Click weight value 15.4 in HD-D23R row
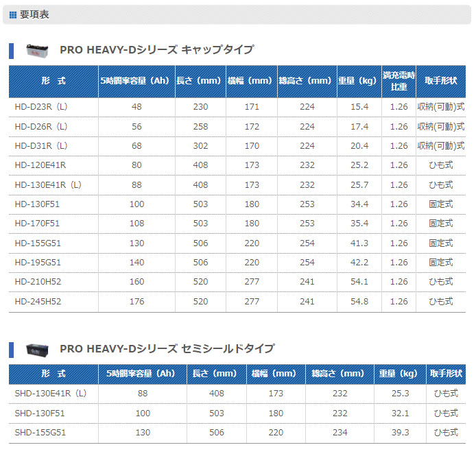Screen dimensions: 476x456 (359, 107)
